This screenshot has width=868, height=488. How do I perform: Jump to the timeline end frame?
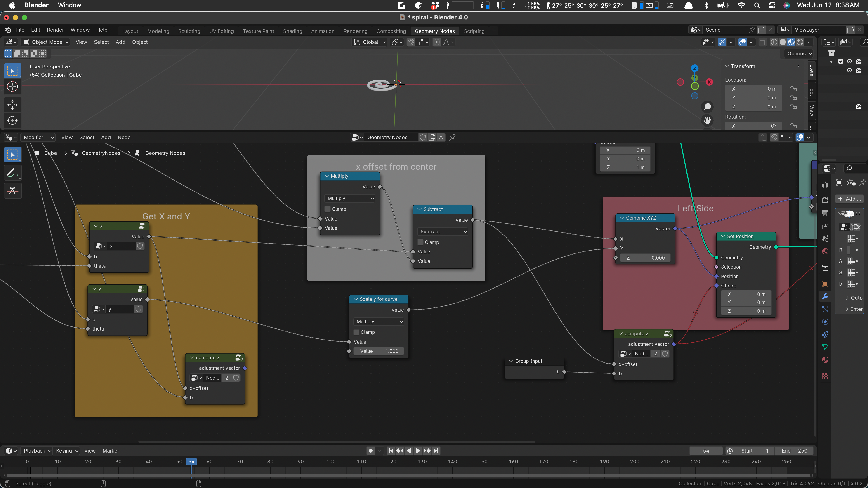coord(436,451)
